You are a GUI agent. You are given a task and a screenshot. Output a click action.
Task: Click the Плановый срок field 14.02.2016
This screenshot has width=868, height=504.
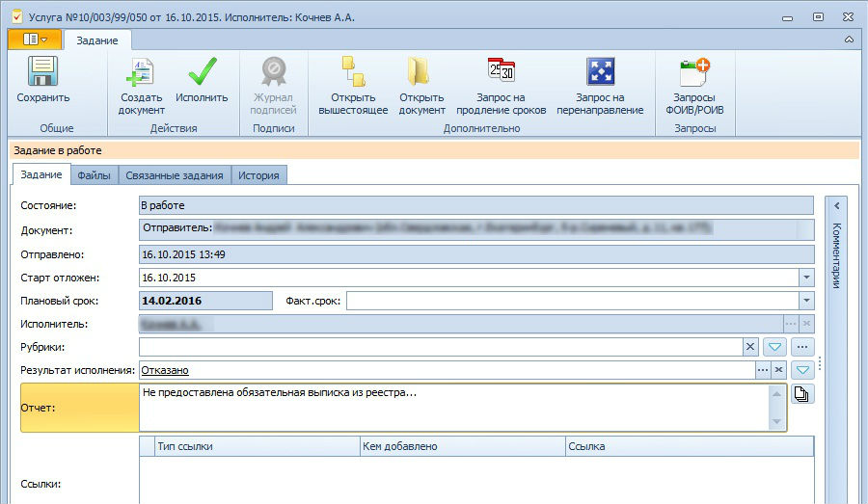point(205,301)
